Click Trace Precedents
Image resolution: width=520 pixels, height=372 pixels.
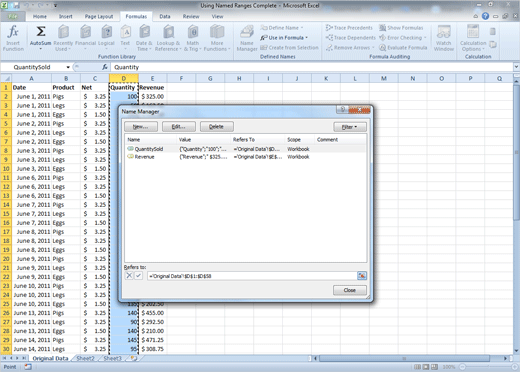tap(349, 28)
